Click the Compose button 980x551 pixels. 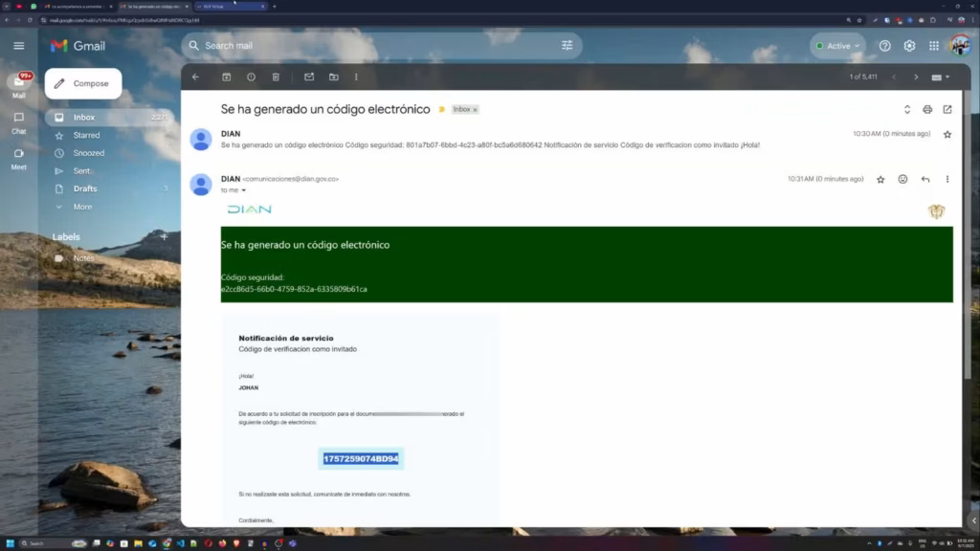pos(83,83)
